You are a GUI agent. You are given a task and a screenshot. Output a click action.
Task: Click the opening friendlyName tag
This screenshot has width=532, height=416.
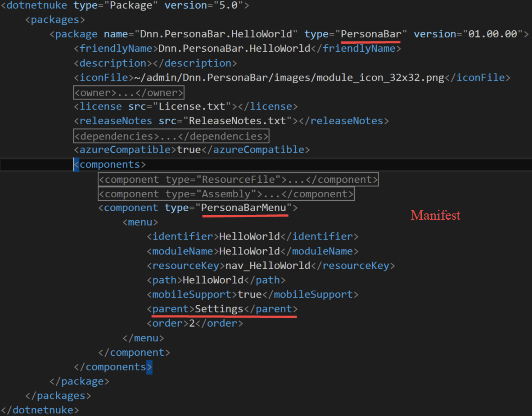[116, 49]
